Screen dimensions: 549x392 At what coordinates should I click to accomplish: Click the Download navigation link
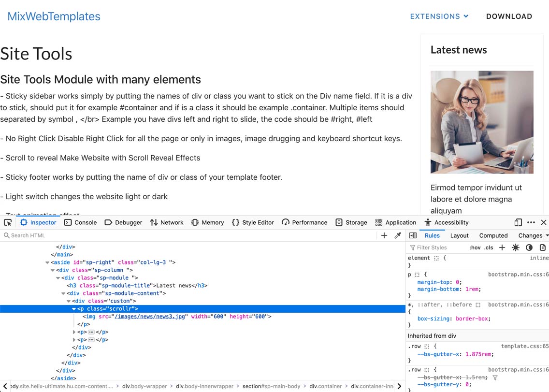click(509, 16)
